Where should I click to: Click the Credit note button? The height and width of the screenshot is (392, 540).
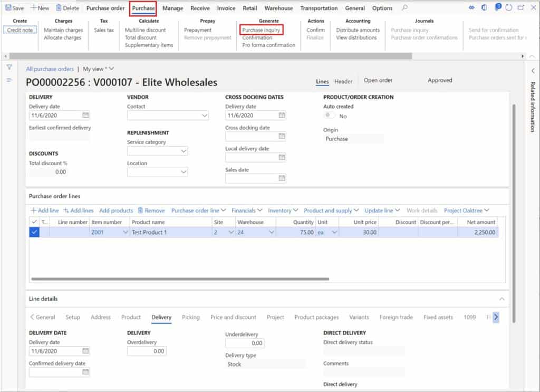coord(18,30)
